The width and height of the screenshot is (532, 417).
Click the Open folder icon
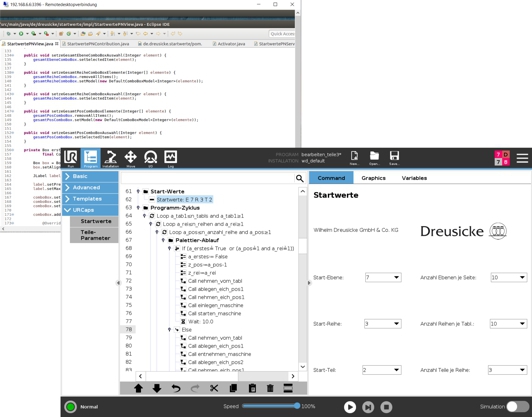tap(374, 158)
